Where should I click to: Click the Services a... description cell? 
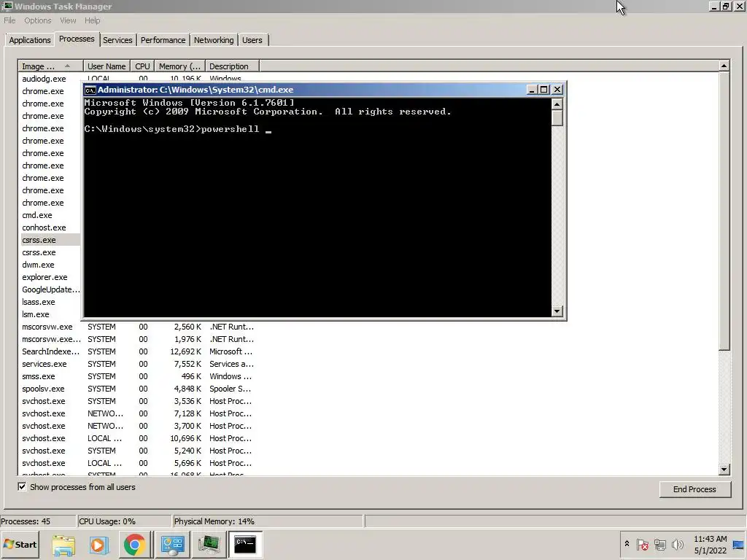coord(231,364)
